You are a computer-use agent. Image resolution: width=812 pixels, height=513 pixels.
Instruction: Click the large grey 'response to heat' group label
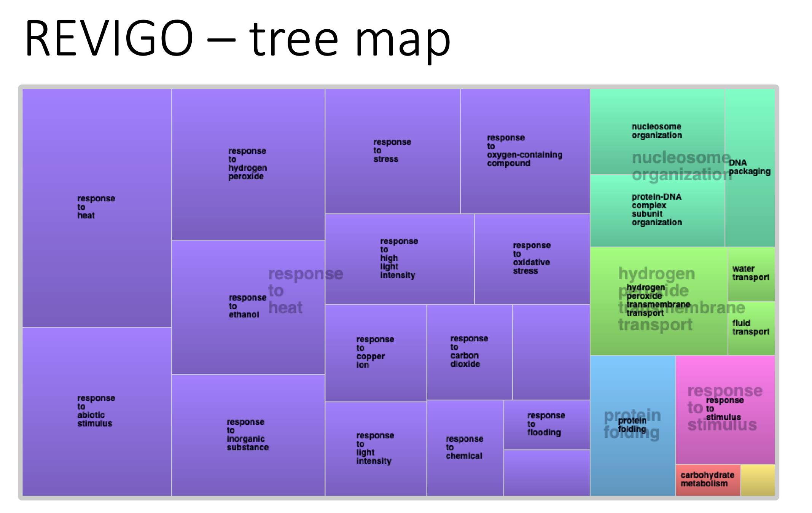[x=306, y=290]
